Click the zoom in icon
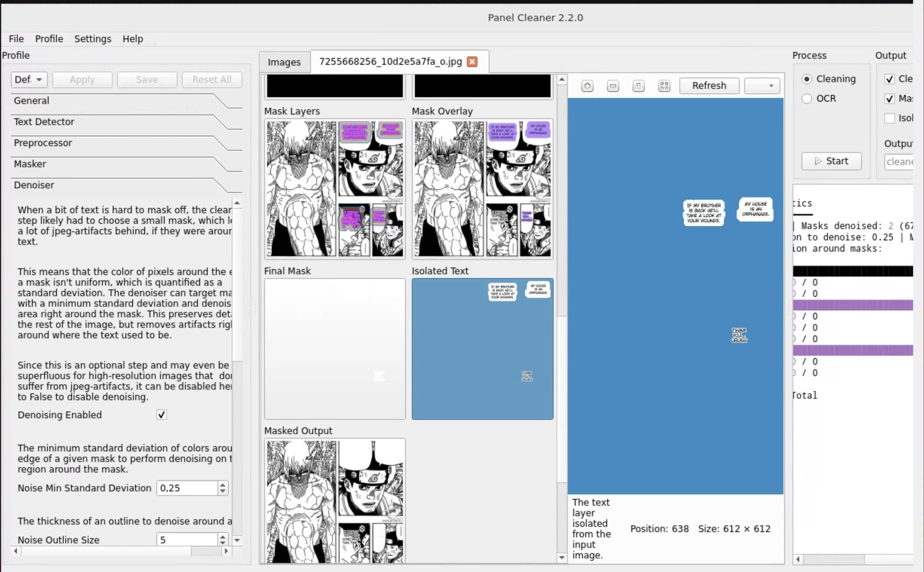Screen dimensions: 924x572 click(x=587, y=86)
